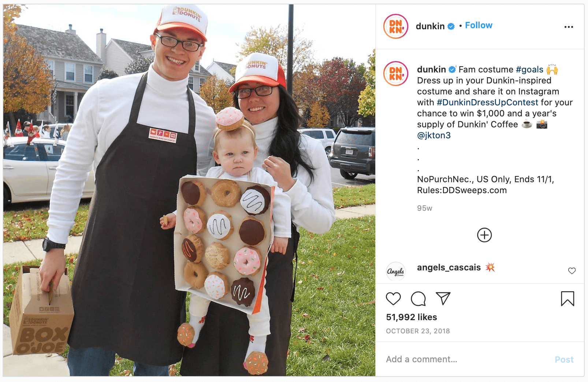Open the angels_cascais profile avatar
The image size is (588, 382).
[x=396, y=271]
